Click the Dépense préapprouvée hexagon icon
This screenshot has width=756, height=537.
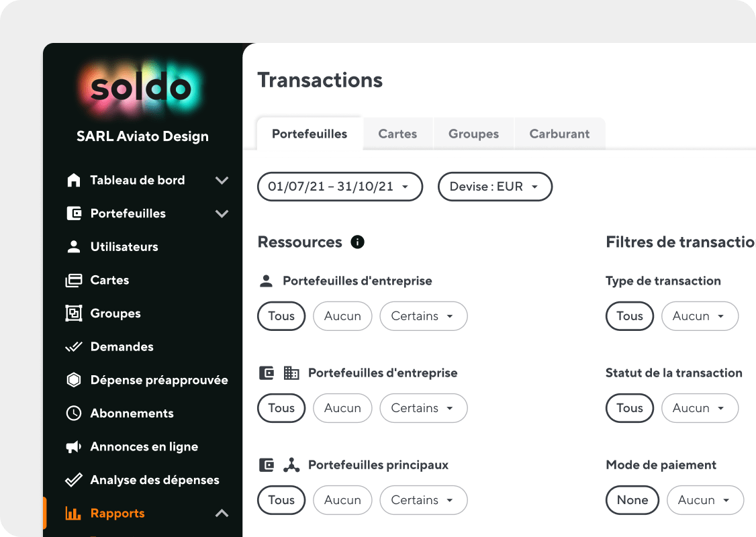(x=74, y=380)
